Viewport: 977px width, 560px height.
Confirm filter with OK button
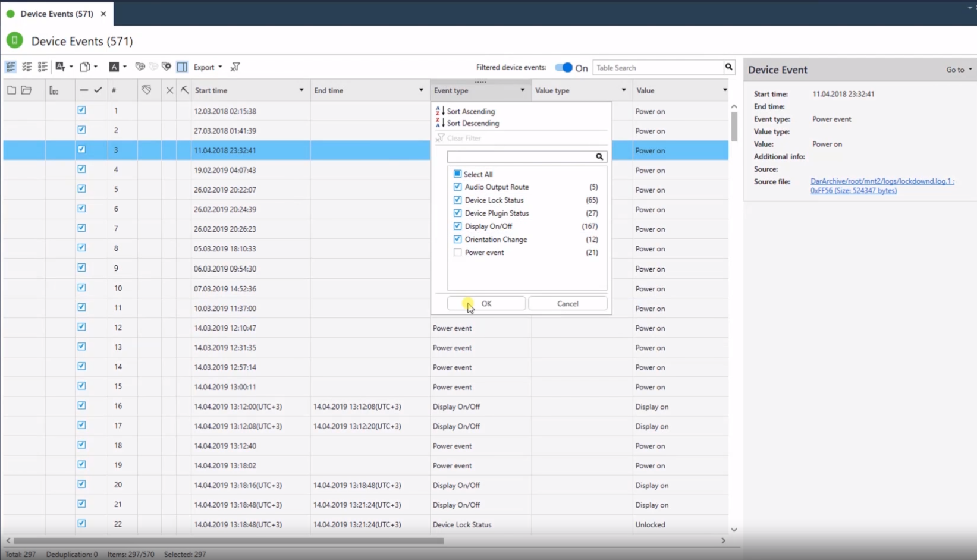pos(486,303)
